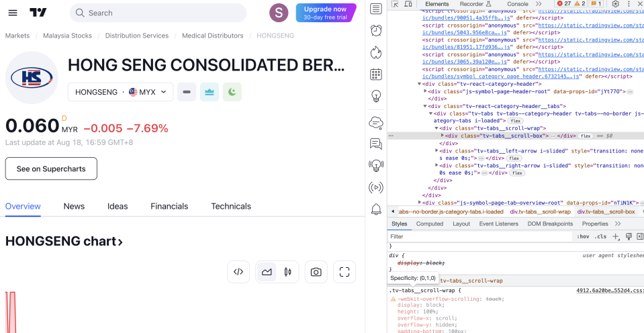Select div.tv-tabs__scroll-wrap breadcrumb in DevTools
This screenshot has height=333, width=644.
540,212
